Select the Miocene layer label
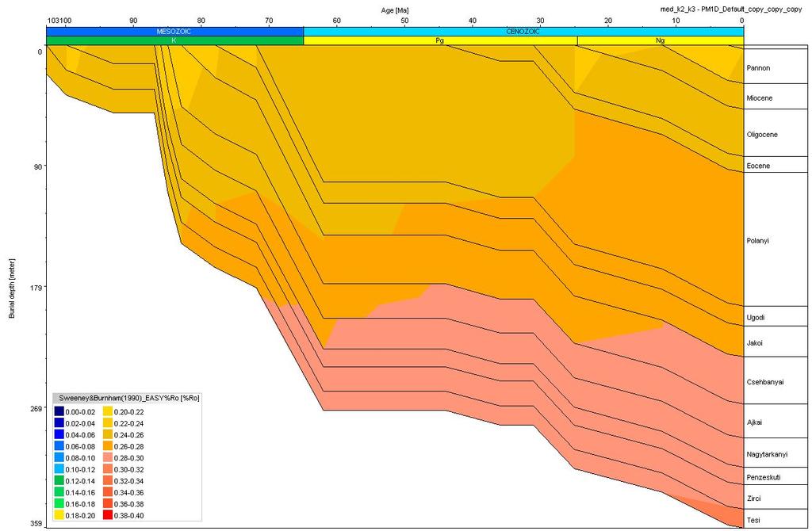The image size is (812, 531). (x=759, y=97)
